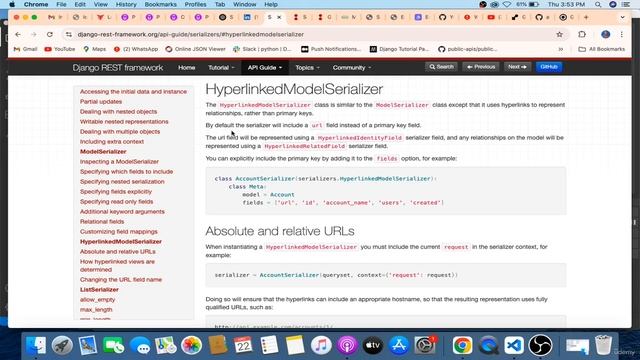The height and width of the screenshot is (360, 640).
Task: Switch to the LinkedIn browser tab
Action: [x=251, y=17]
